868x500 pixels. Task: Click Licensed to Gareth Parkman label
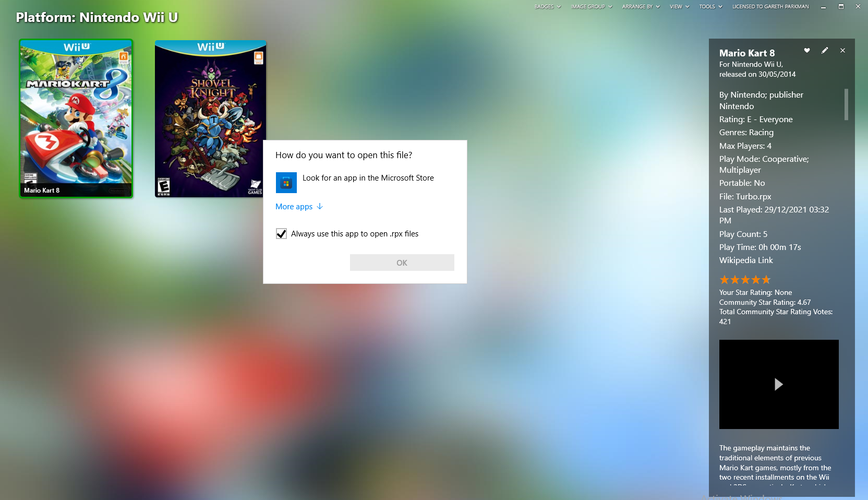click(770, 7)
